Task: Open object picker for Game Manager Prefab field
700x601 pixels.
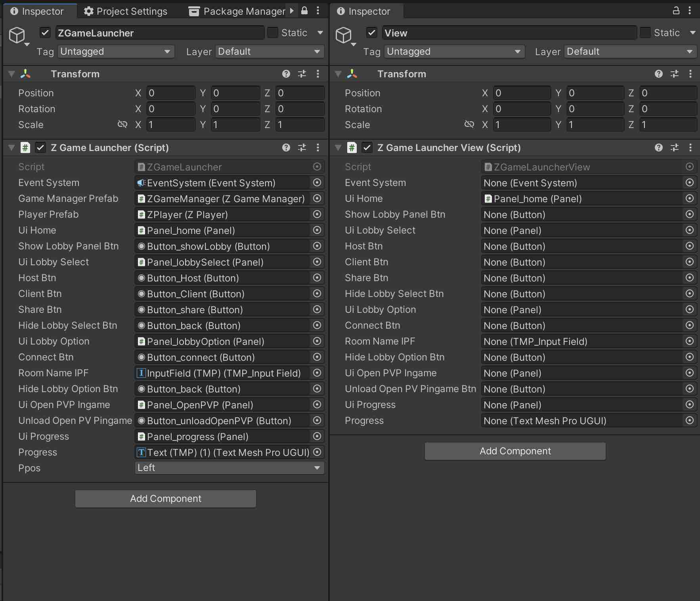Action: [x=317, y=199]
